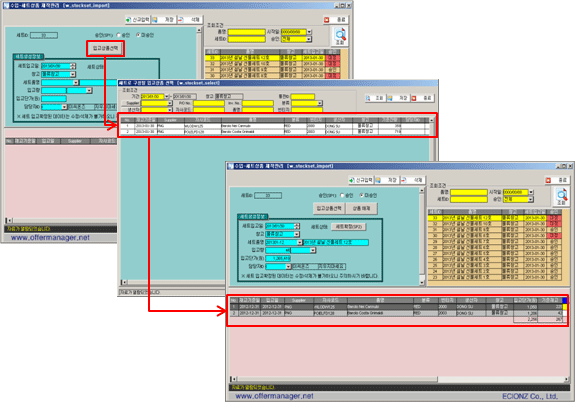Select the 승인 radio button in the front window
575x402 pixels.
[342, 195]
